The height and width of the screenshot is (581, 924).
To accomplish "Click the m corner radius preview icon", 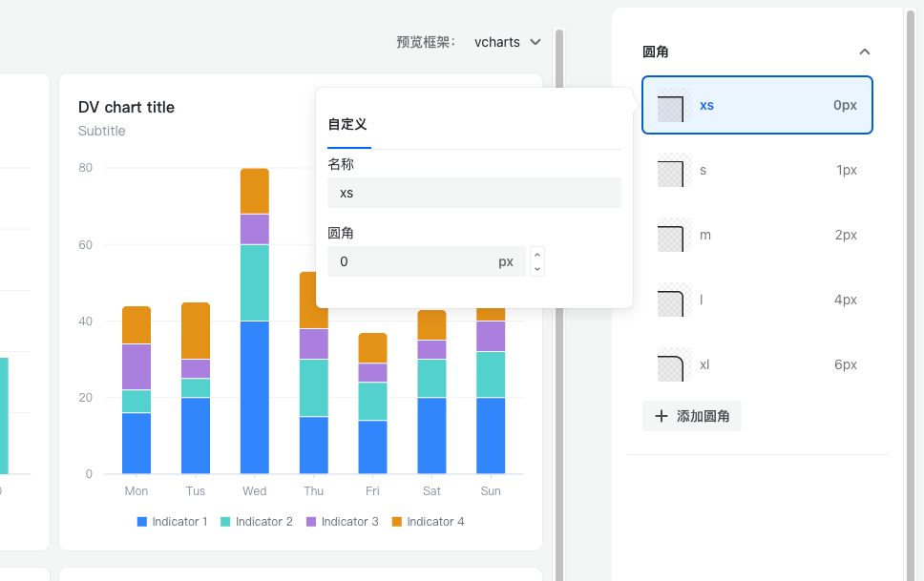I will (x=671, y=236).
